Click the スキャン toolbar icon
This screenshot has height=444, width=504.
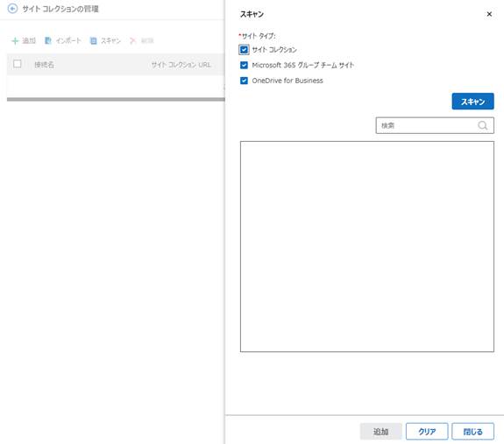pos(93,41)
